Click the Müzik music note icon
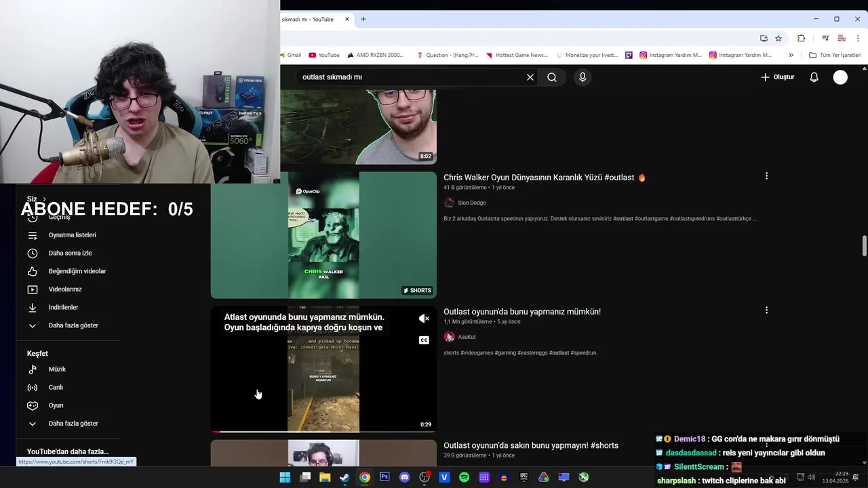The height and width of the screenshot is (488, 868). pos(33,369)
